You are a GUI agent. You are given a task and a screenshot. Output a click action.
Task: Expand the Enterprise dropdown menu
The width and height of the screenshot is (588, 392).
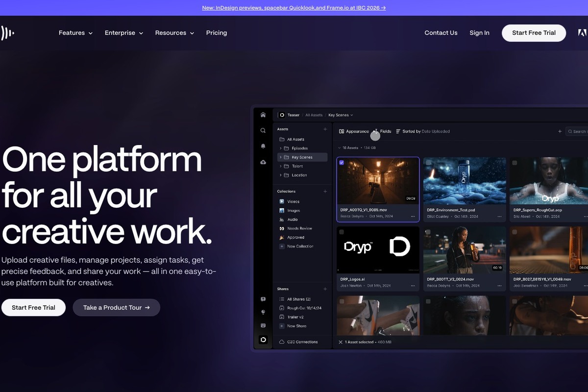(x=124, y=33)
